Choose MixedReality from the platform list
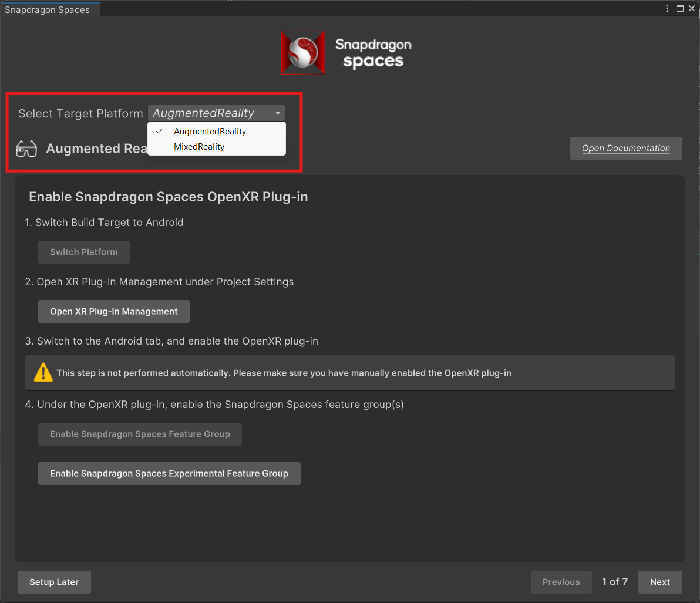The width and height of the screenshot is (700, 603). (217, 147)
